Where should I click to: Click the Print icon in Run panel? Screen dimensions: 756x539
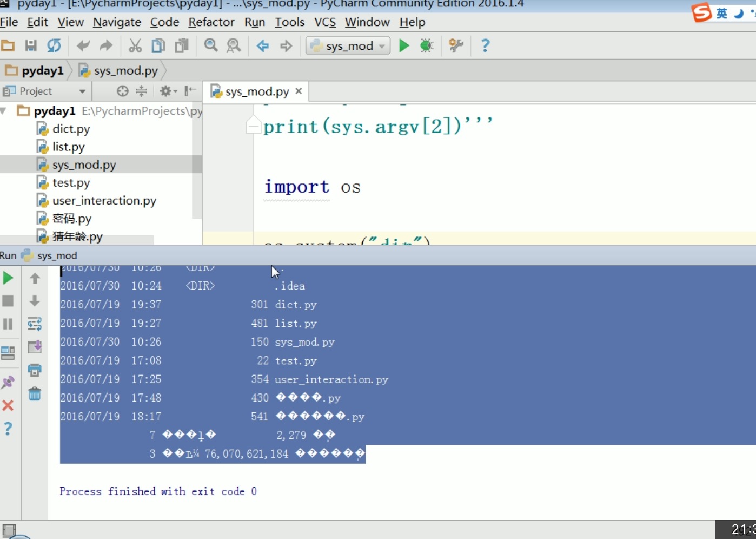pyautogui.click(x=35, y=371)
